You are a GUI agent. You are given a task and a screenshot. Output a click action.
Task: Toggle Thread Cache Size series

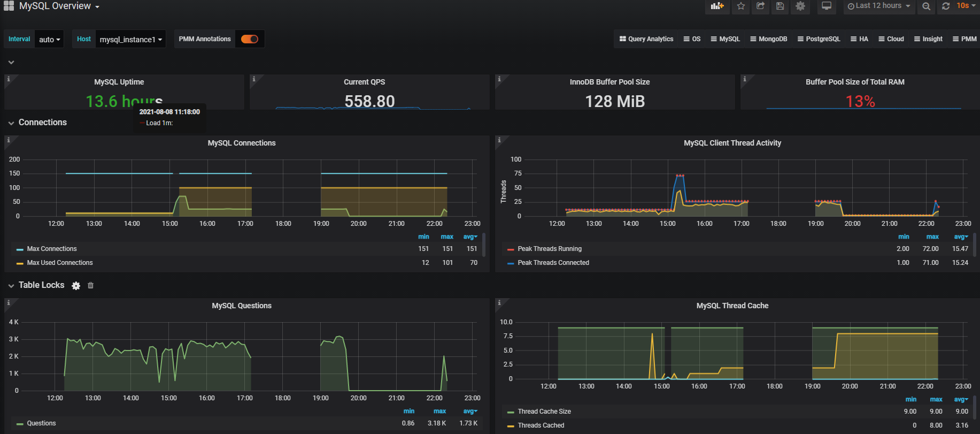[x=544, y=412]
